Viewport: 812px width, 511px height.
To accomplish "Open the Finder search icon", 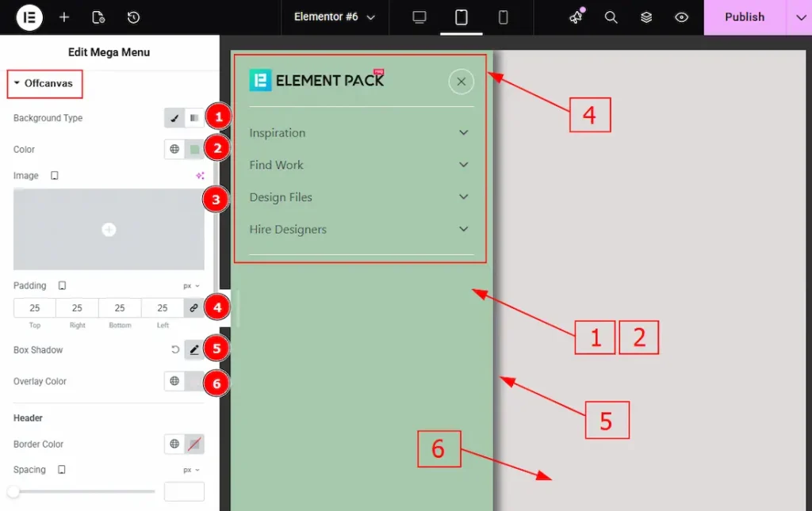I will coord(611,17).
